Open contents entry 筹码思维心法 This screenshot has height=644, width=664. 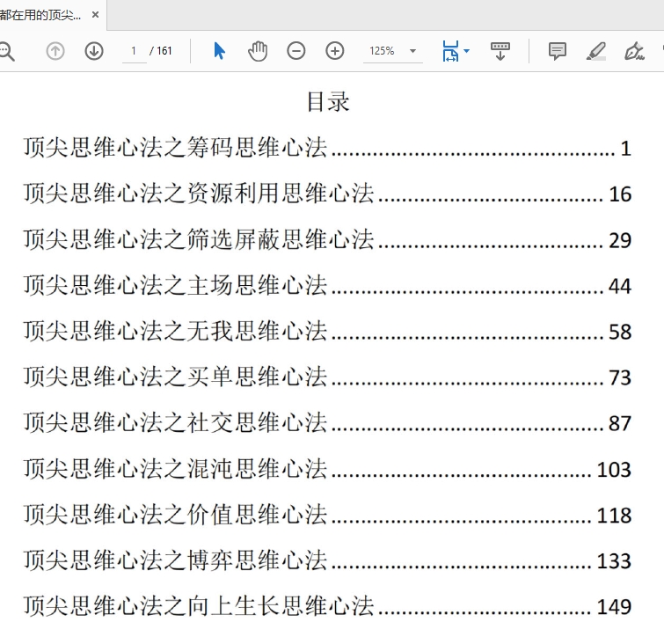coord(175,147)
